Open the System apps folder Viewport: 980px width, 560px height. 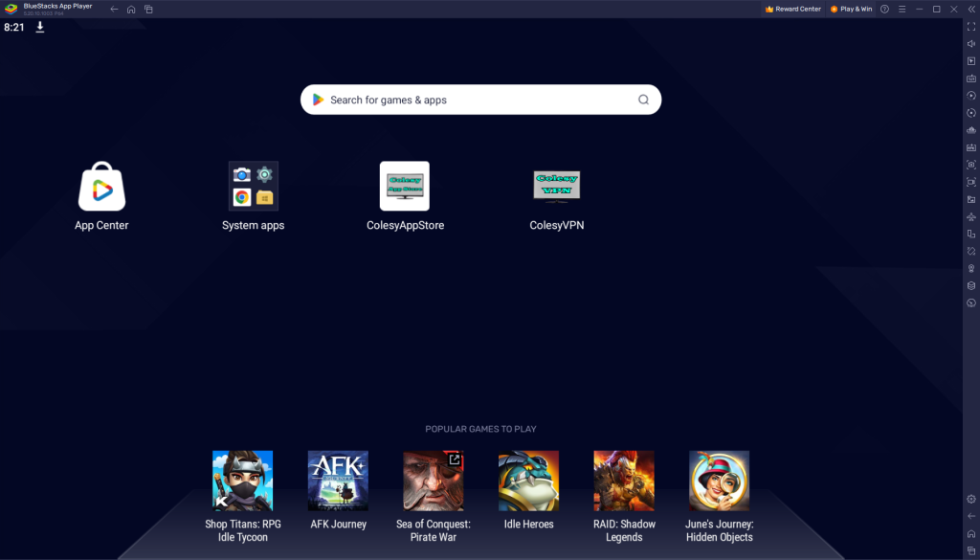253,187
